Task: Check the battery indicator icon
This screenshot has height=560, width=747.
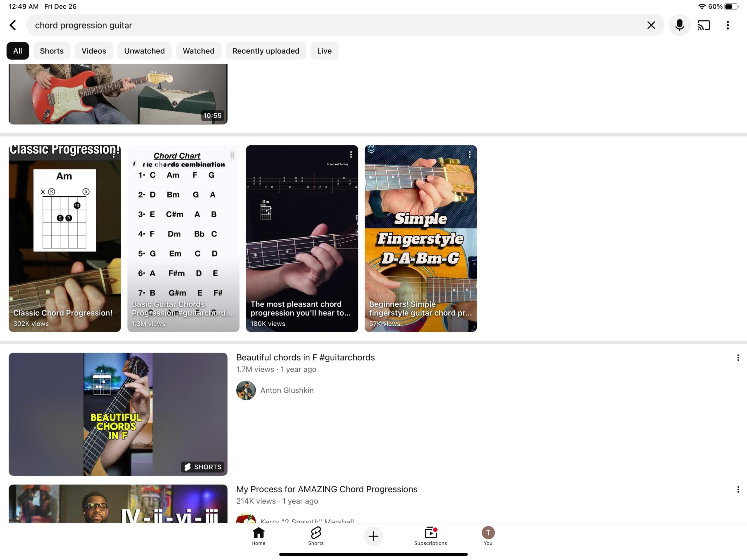Action: point(731,6)
